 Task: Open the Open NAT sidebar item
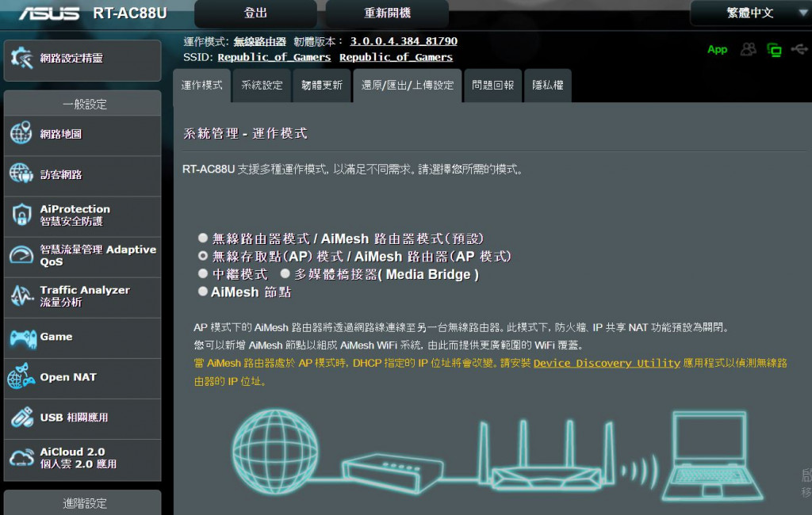click(x=82, y=377)
